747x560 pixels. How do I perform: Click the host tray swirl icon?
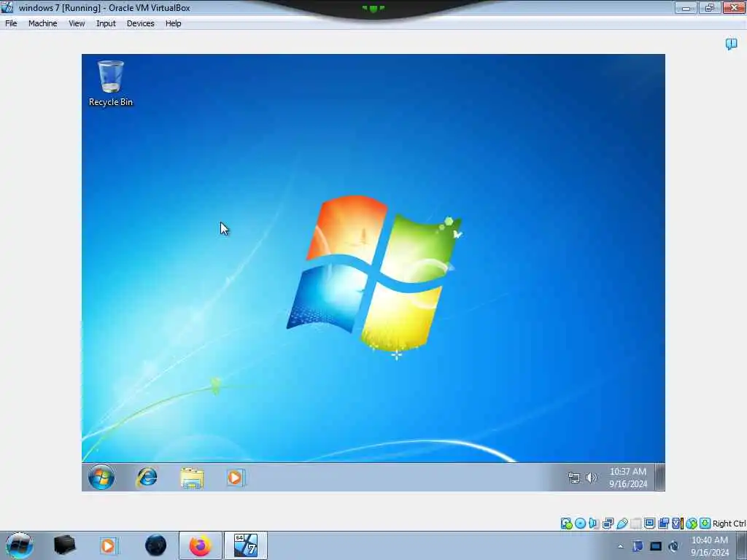click(673, 546)
